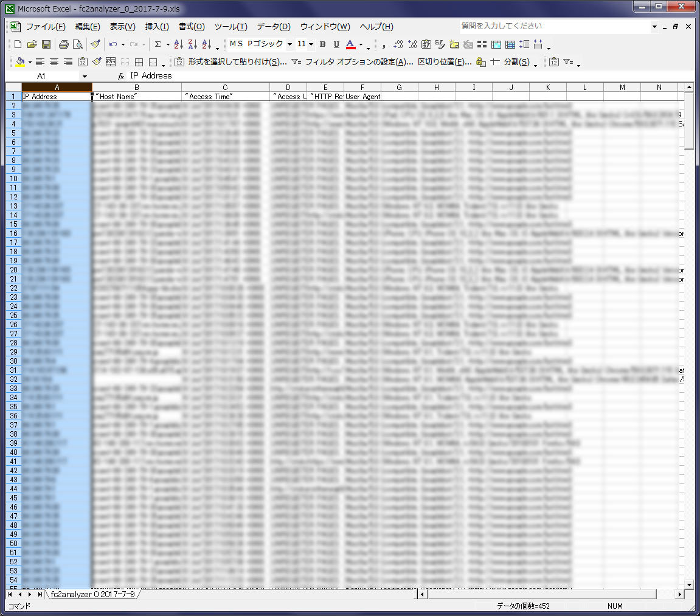Open the fill color dropdown arrow
Screen dimensions: 700x616
30,62
